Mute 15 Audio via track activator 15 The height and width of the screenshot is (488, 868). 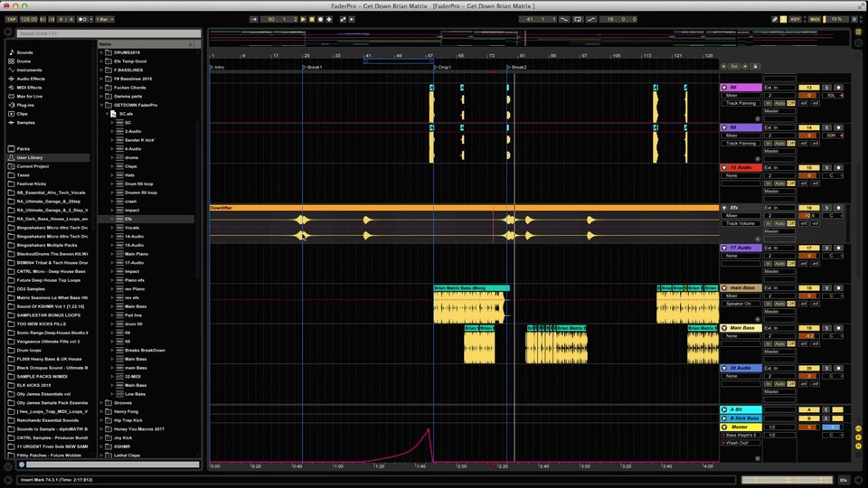point(808,168)
